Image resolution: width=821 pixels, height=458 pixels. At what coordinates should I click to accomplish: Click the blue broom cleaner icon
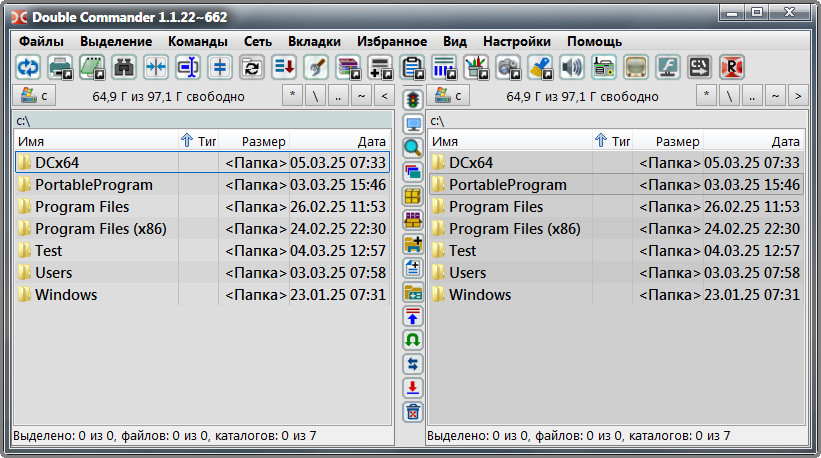pos(540,67)
